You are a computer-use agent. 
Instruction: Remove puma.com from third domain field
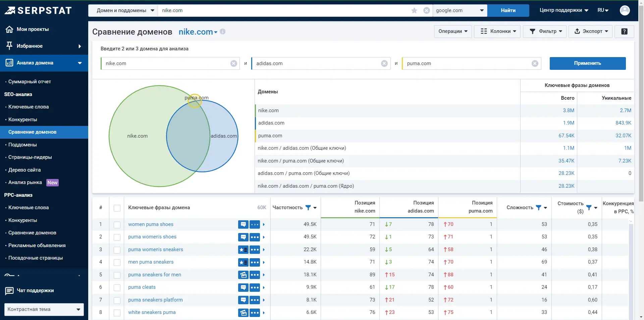pos(535,63)
